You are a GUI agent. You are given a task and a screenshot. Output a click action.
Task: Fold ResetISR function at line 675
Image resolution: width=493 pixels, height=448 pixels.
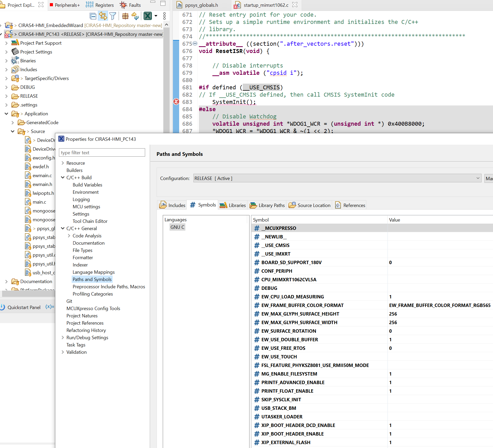point(195,44)
